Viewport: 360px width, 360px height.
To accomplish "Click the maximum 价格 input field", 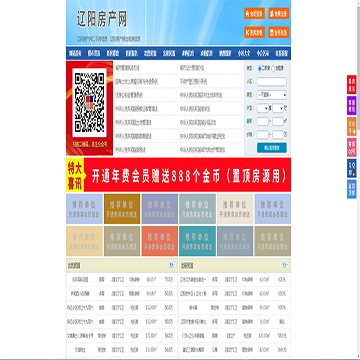I will coord(278,135).
